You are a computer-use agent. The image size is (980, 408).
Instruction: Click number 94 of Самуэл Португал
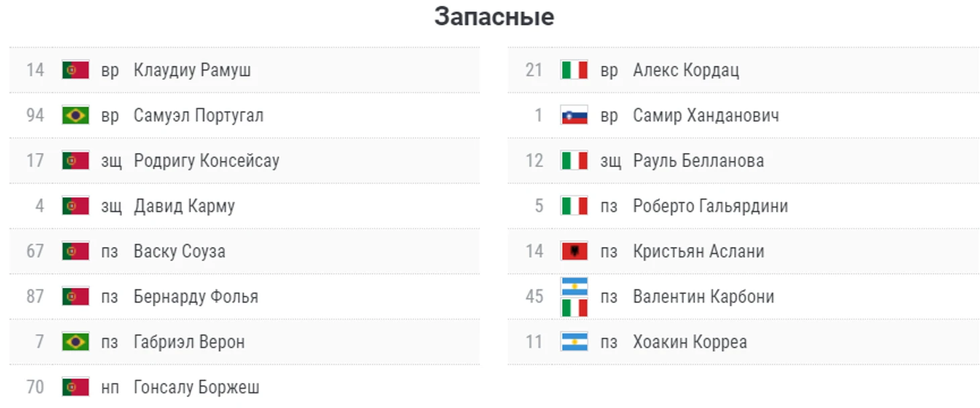(35, 115)
